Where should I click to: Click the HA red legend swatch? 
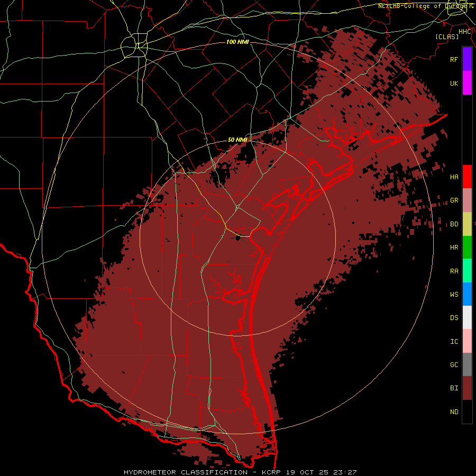click(467, 177)
